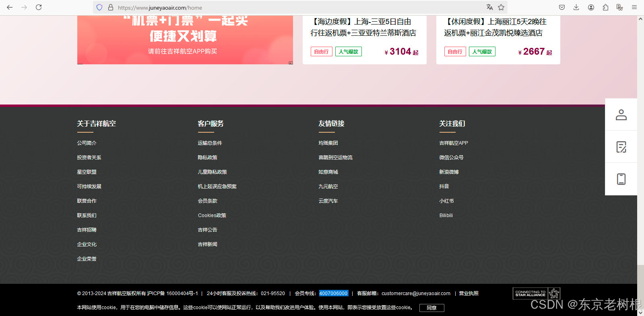Open 云度汽车 link
644x316 pixels.
click(328, 201)
